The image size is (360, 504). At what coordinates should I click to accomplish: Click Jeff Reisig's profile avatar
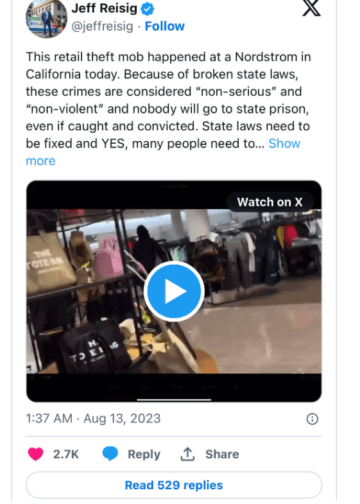pos(46,18)
